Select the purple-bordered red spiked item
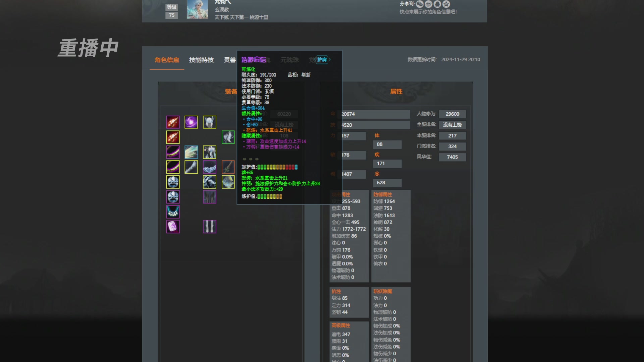Screen dimensions: 644x362 click(x=173, y=122)
